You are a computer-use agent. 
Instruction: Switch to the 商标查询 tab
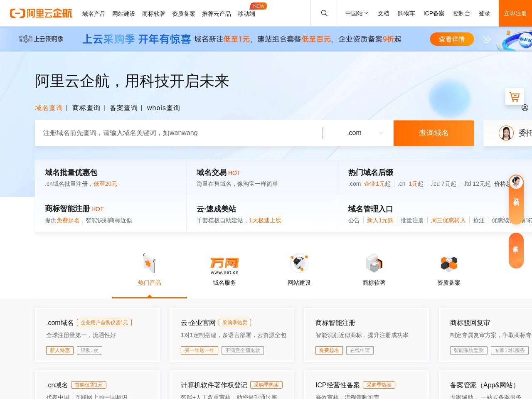[86, 108]
